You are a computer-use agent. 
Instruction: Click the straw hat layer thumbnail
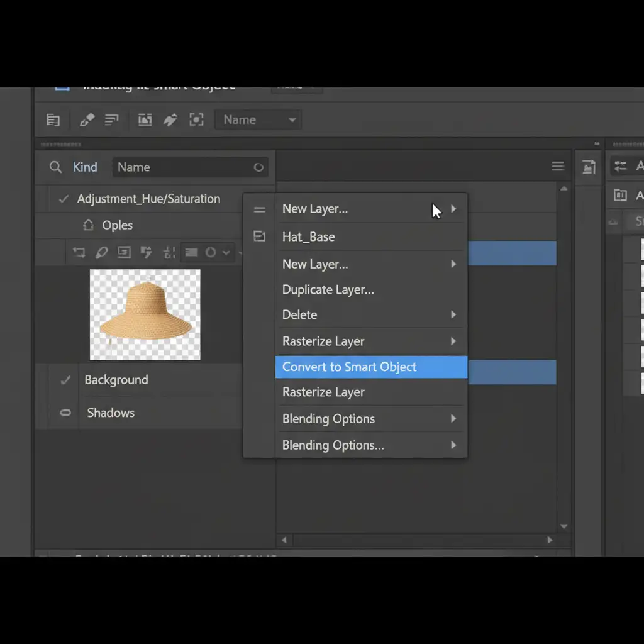click(145, 314)
